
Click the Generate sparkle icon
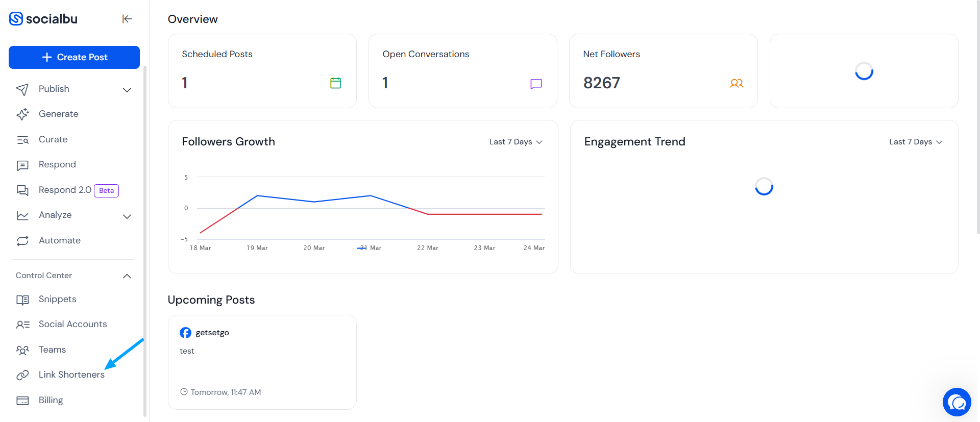(22, 114)
